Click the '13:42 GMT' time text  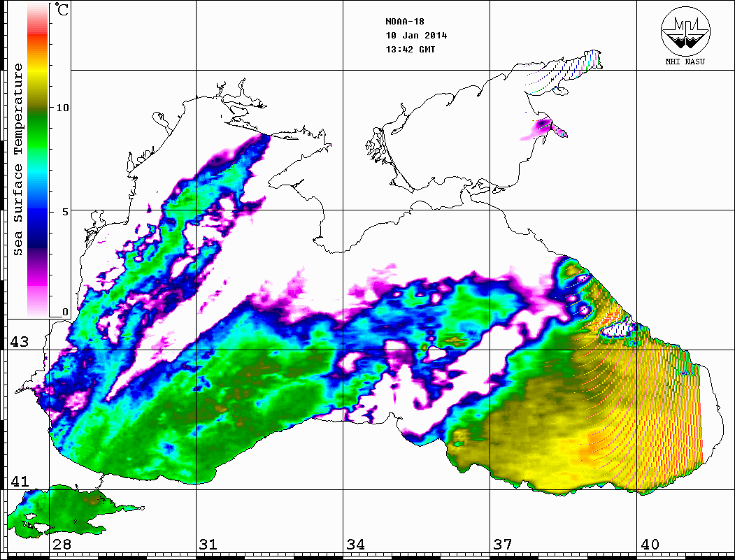pyautogui.click(x=411, y=49)
